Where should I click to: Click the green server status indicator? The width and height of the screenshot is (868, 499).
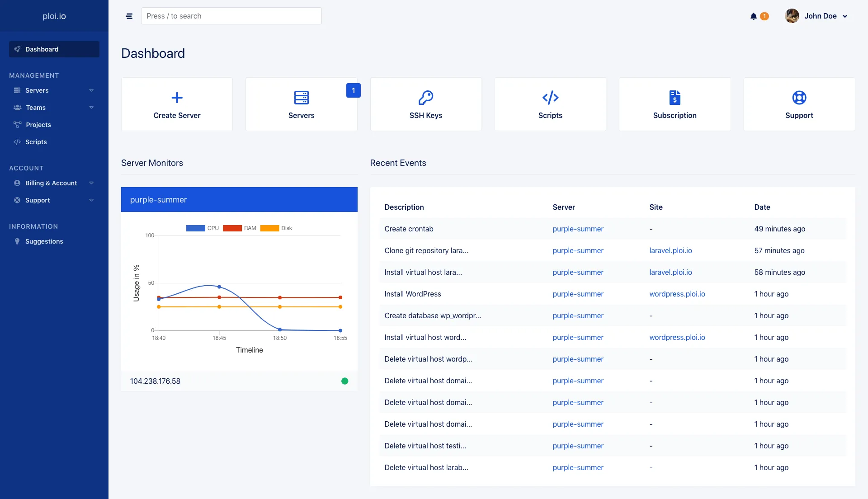[344, 381]
